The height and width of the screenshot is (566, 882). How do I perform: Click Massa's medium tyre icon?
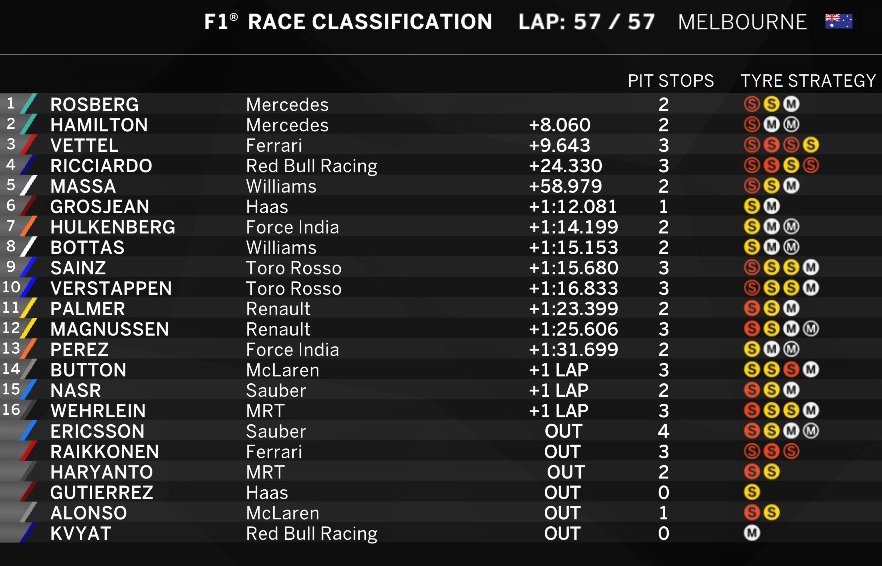point(791,186)
